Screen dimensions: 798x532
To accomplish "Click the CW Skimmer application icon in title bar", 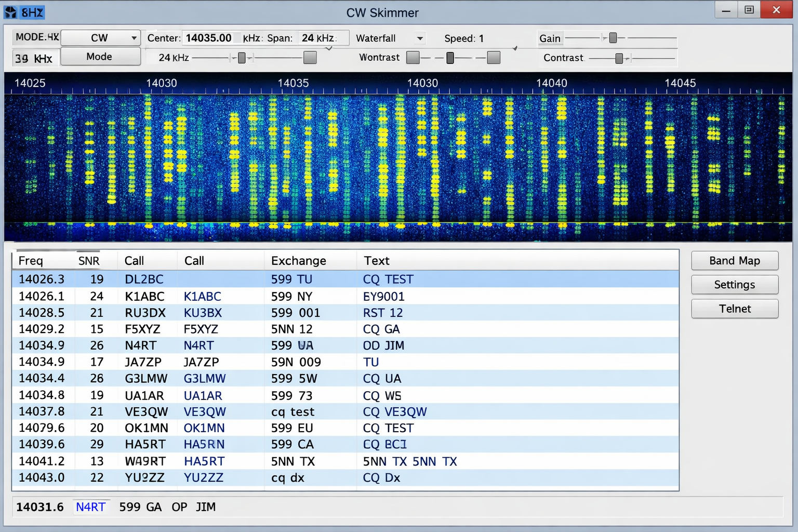I will click(10, 11).
